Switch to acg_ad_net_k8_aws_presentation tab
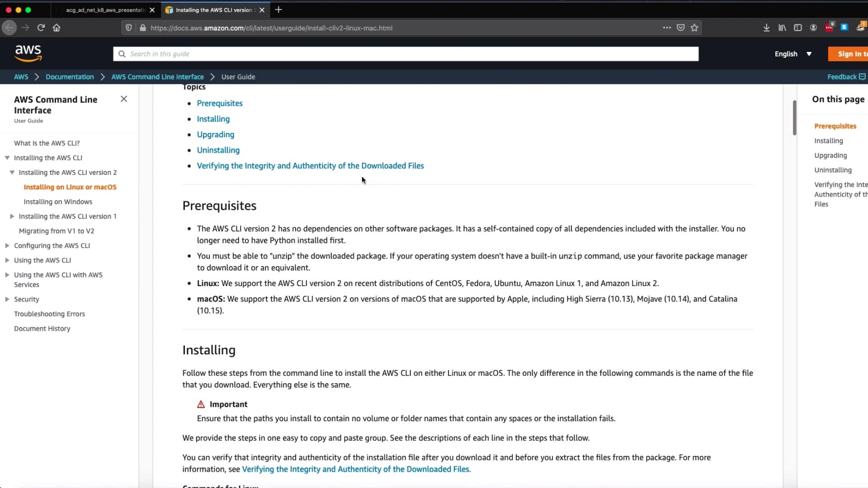Viewport: 868px width, 488px height. [105, 10]
